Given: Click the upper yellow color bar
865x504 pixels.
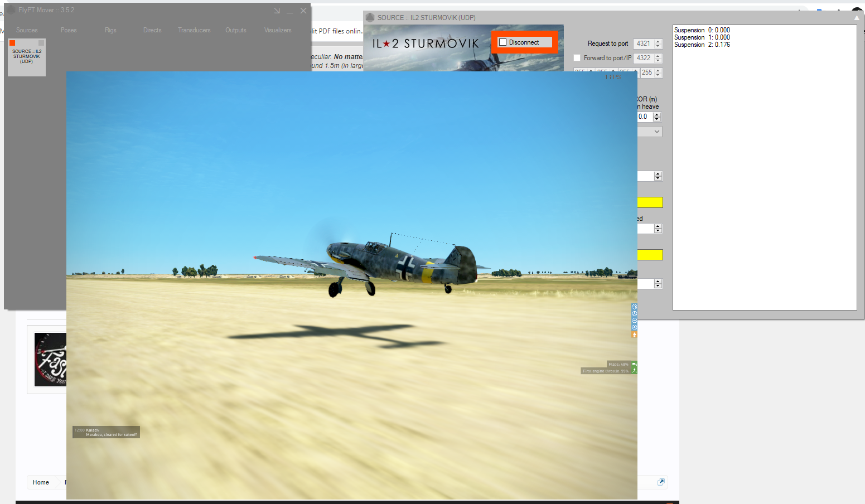Looking at the screenshot, I should click(x=650, y=202).
